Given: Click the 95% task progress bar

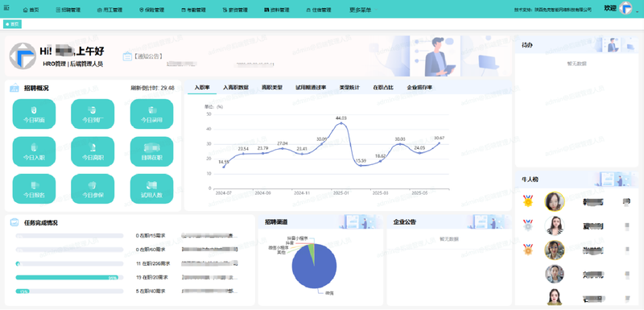Looking at the screenshot, I should (x=69, y=278).
